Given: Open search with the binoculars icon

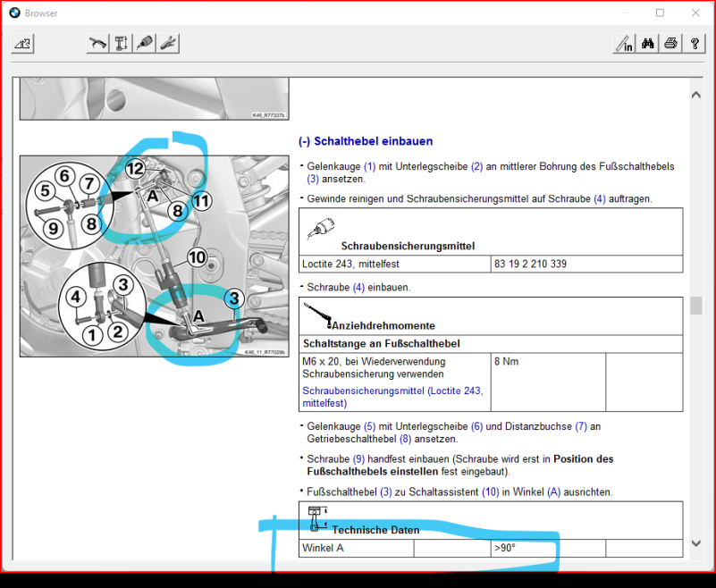Looking at the screenshot, I should (x=648, y=43).
